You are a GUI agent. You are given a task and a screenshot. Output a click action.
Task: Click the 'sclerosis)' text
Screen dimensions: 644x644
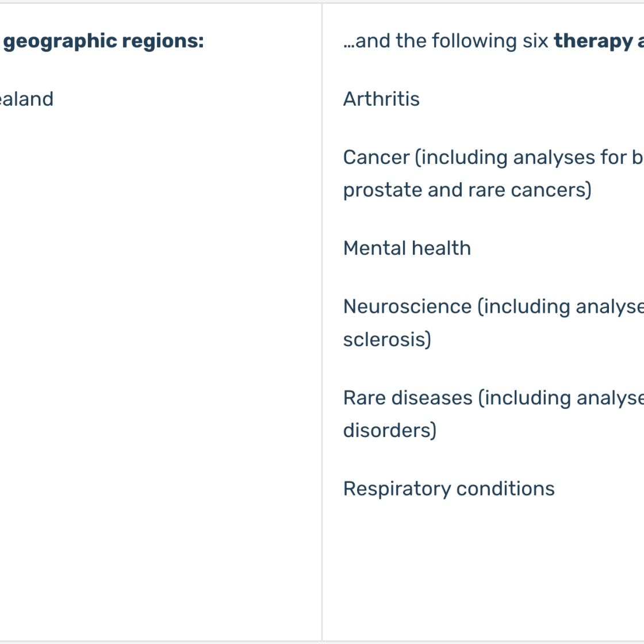click(388, 339)
